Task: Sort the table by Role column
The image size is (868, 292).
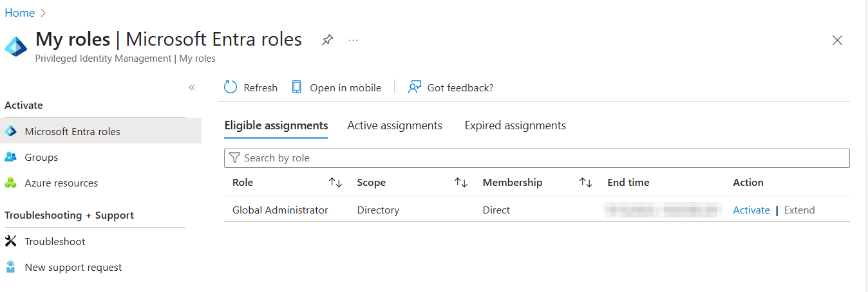Action: (335, 183)
